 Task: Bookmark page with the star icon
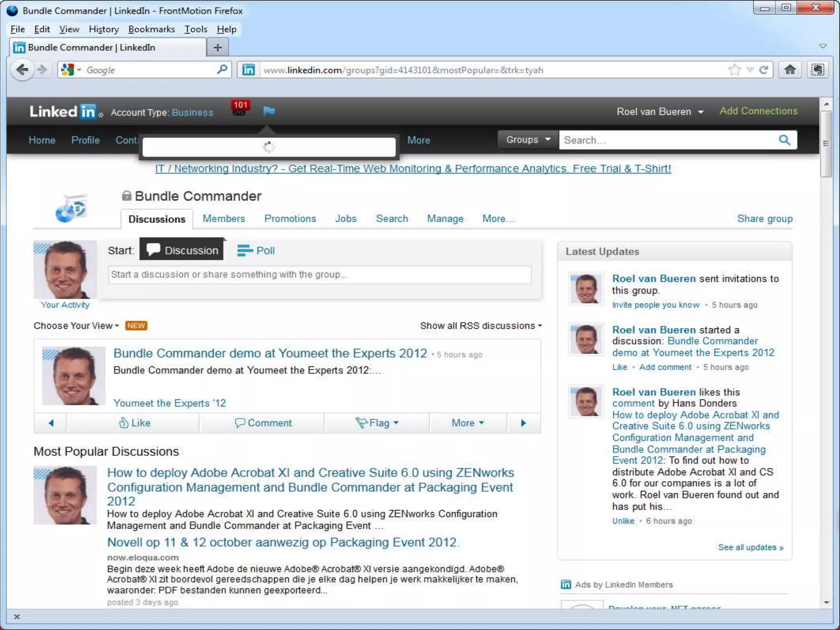(735, 70)
